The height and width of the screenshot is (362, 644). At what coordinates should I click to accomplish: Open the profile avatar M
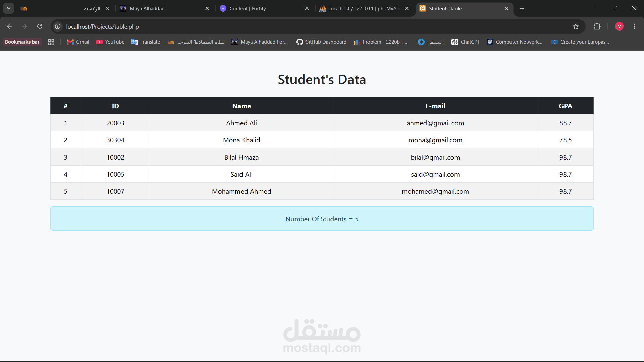click(619, 26)
